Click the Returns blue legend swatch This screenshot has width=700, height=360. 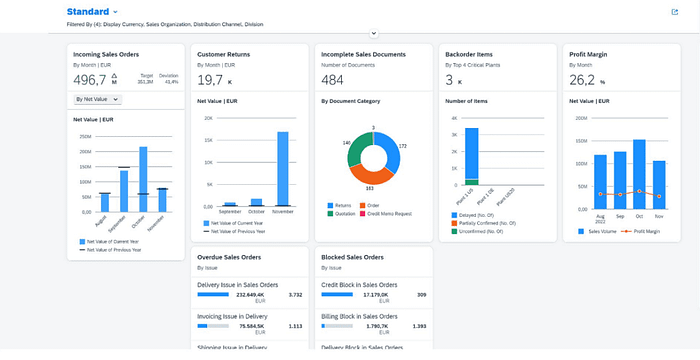tap(330, 205)
